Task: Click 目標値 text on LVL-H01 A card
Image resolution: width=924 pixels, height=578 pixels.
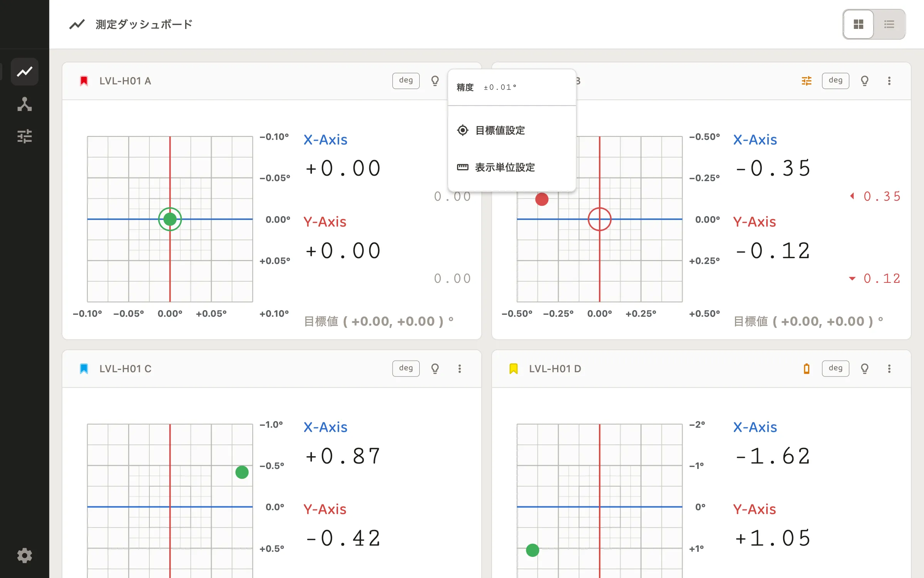Action: pyautogui.click(x=379, y=321)
